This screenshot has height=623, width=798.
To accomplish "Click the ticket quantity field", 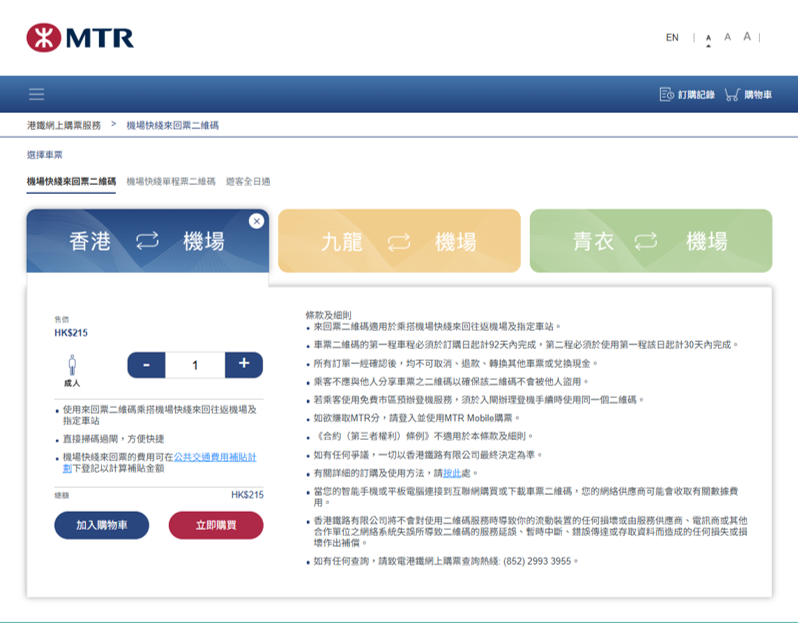I will point(195,365).
